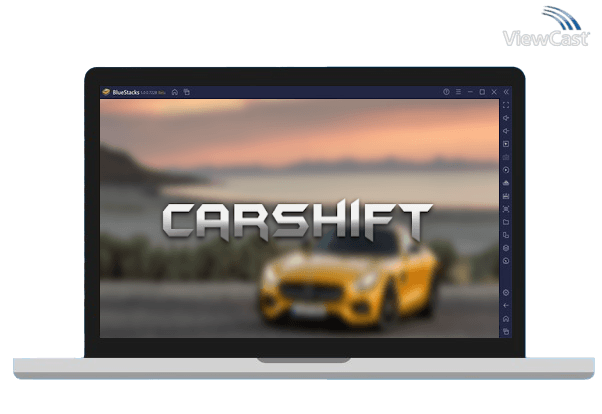Viewport: 602px width, 414px height.
Task: Open BlueStacks home from title bar
Action: click(175, 92)
